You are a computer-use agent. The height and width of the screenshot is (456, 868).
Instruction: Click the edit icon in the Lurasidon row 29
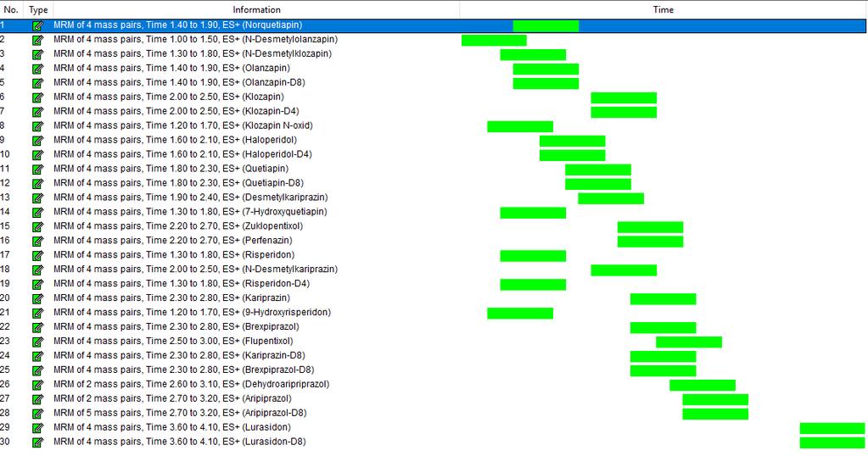click(x=37, y=428)
